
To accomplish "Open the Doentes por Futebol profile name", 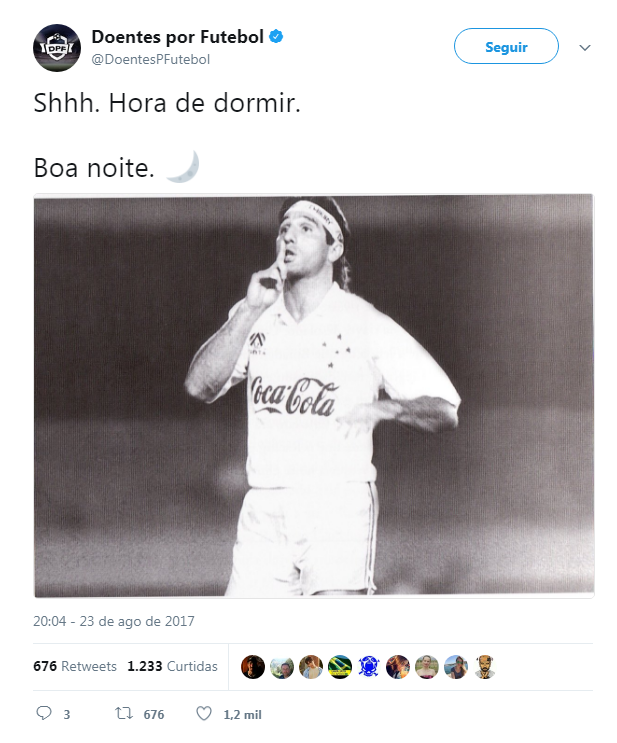I will (177, 37).
